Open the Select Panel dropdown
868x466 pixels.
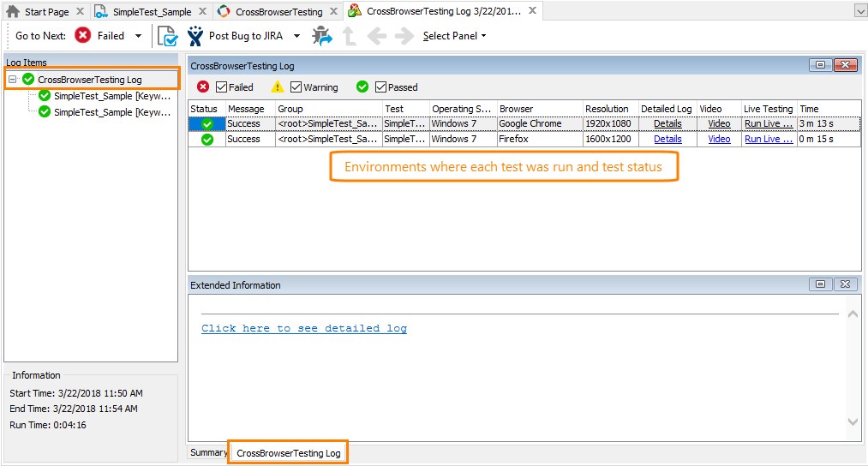tap(454, 36)
